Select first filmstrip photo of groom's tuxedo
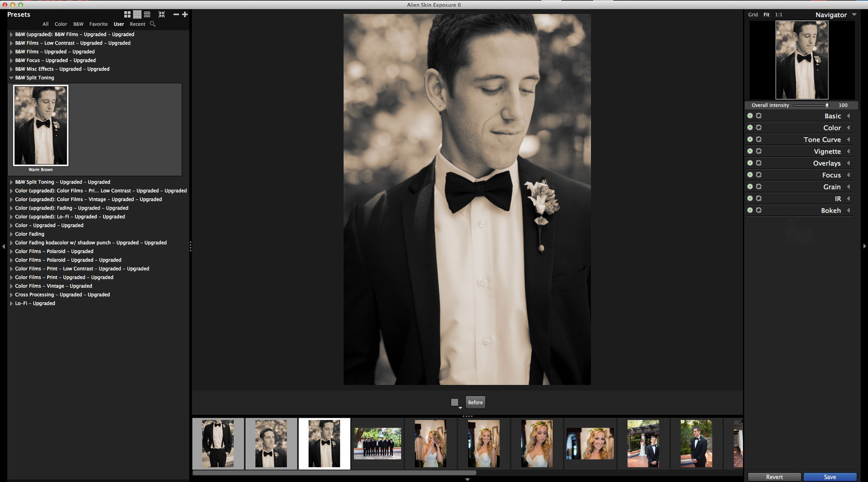 point(218,443)
